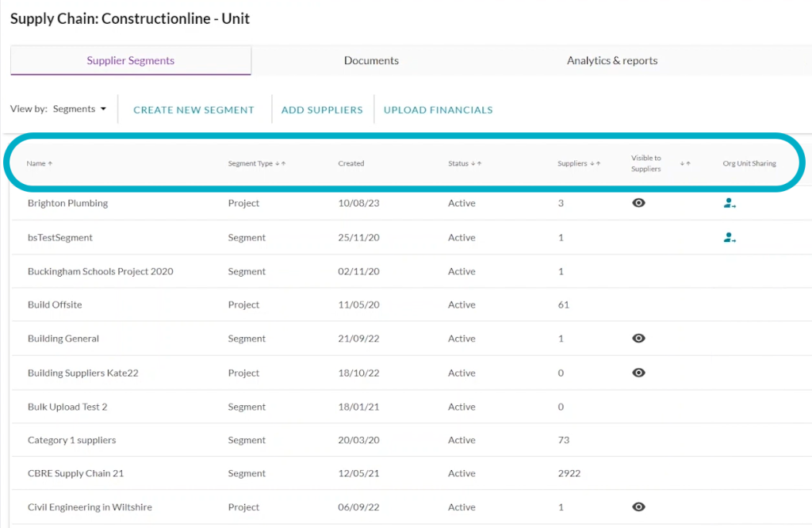This screenshot has width=812, height=528.
Task: Click the eye icon on Building General row
Action: click(638, 339)
